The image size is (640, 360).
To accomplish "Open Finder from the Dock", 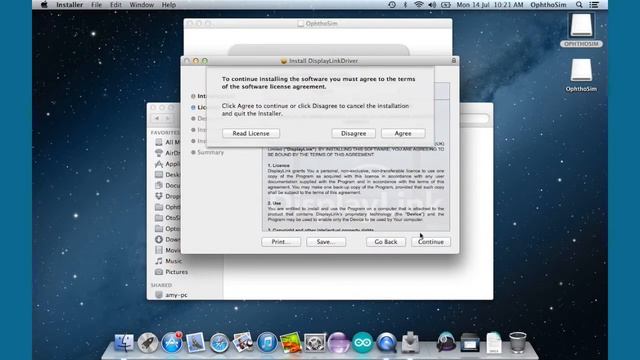I will tap(124, 342).
